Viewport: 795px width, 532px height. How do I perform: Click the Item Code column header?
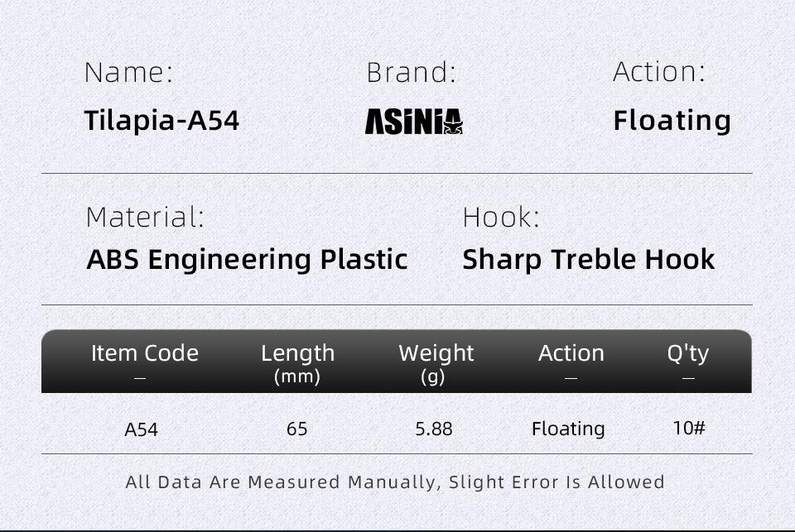[x=145, y=353]
